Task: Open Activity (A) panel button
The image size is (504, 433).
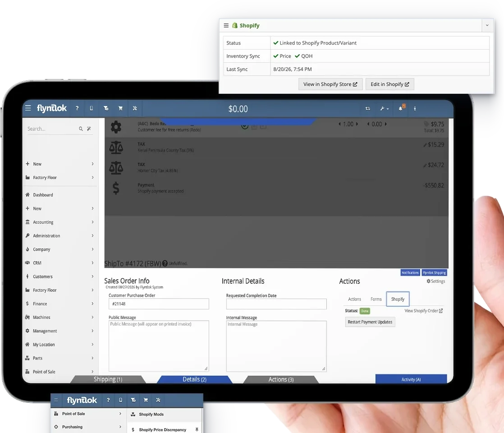Action: 411,379
